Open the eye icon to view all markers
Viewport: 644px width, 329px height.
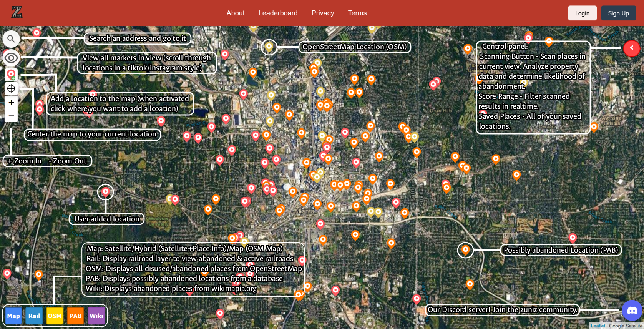point(11,58)
